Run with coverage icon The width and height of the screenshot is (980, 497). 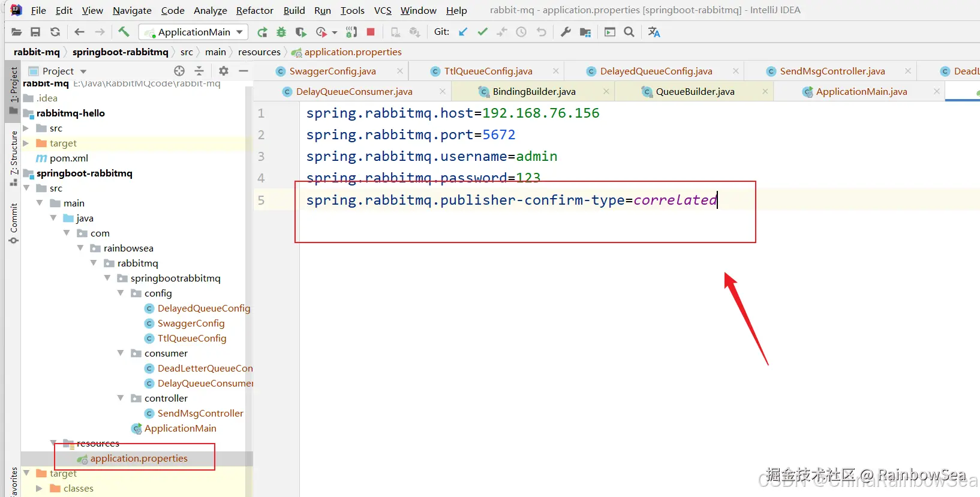pos(301,32)
